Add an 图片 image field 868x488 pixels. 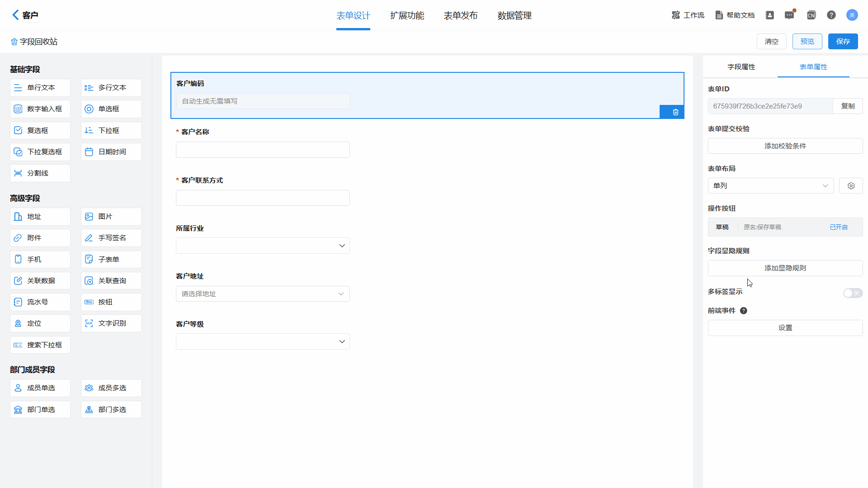(111, 217)
